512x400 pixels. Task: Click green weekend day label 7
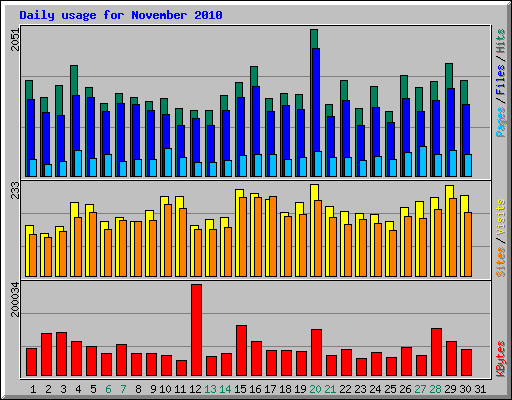click(x=123, y=389)
